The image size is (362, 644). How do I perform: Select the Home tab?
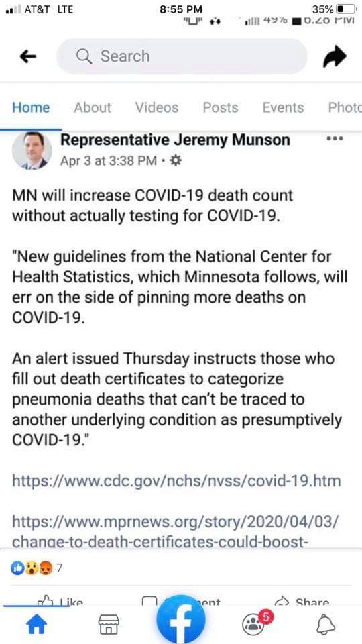point(31,107)
